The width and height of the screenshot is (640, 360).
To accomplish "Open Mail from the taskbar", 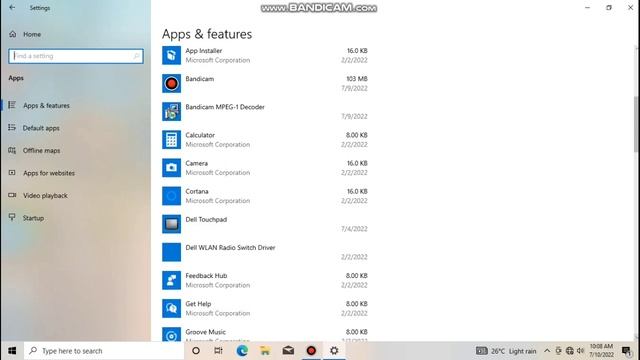I will pos(288,351).
